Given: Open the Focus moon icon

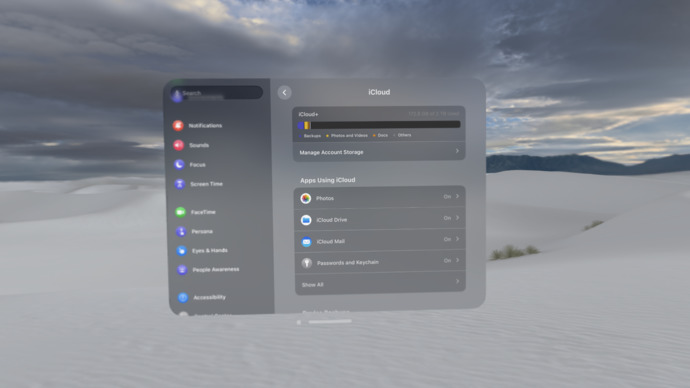Looking at the screenshot, I should [x=179, y=165].
